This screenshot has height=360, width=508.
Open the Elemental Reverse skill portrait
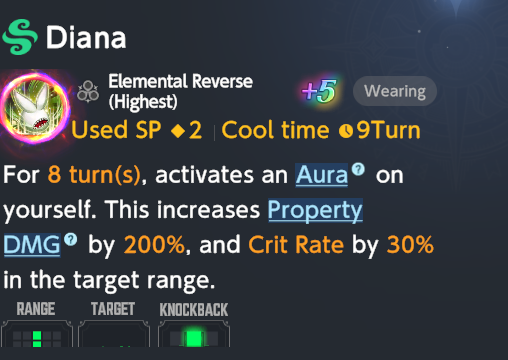[x=35, y=107]
